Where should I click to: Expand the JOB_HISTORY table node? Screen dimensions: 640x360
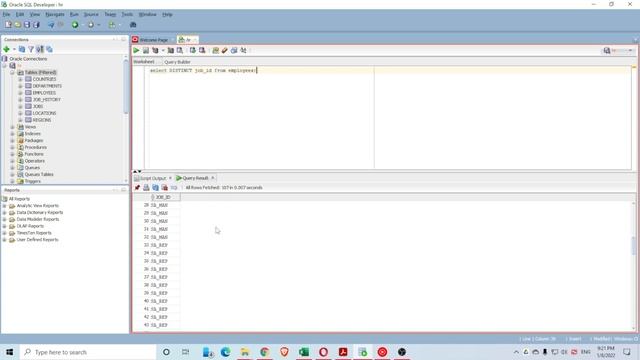(20, 100)
